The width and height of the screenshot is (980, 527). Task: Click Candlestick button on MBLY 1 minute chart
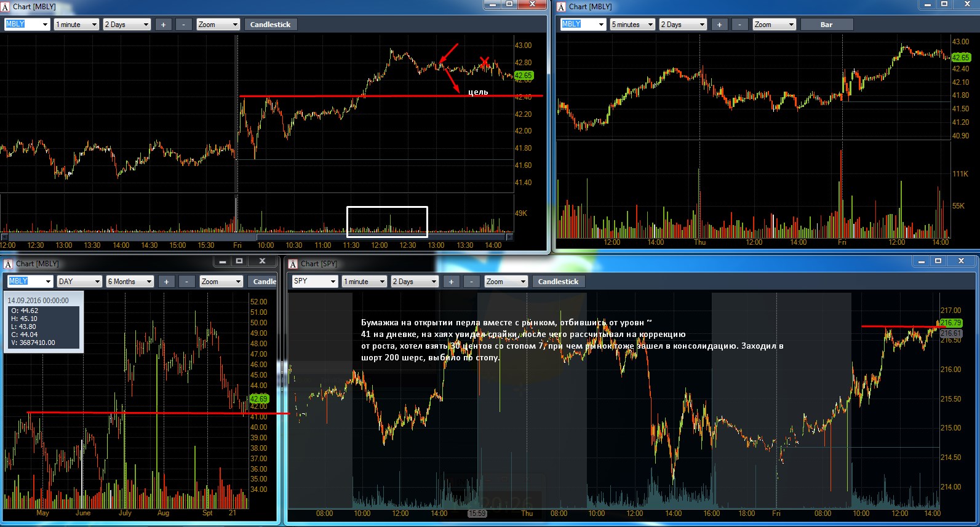tap(271, 25)
